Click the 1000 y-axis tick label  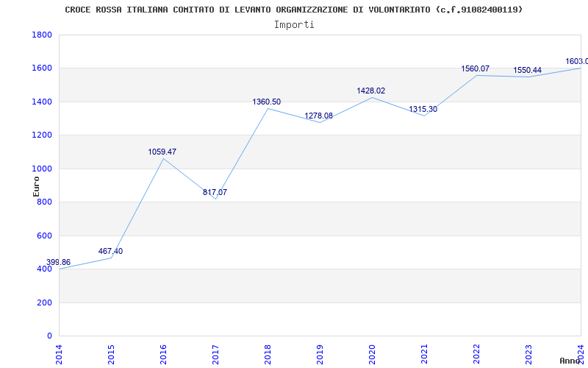click(x=42, y=169)
